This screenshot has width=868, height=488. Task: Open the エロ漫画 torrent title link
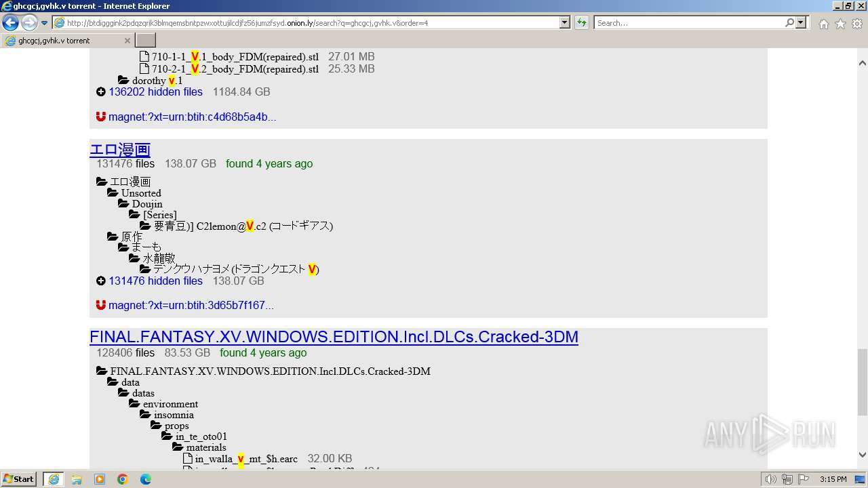[120, 149]
